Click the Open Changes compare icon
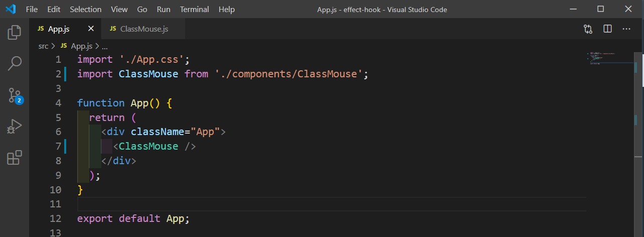 588,29
